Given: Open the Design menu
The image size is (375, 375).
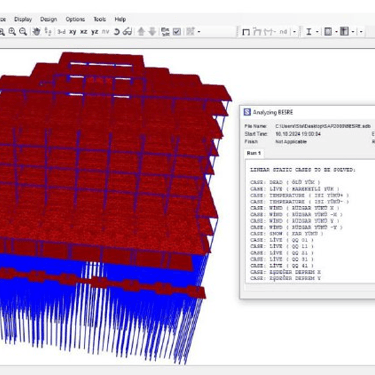Looking at the screenshot, I should [49, 19].
